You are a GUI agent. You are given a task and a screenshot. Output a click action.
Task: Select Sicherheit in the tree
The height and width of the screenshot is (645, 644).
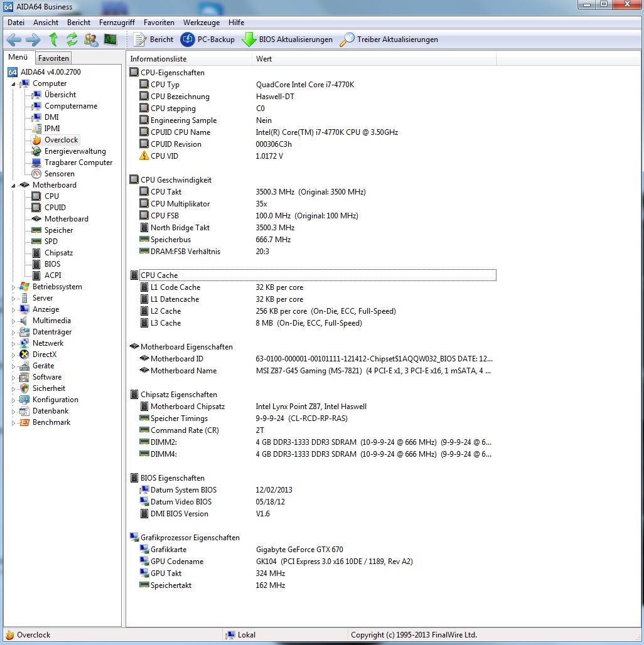point(48,388)
